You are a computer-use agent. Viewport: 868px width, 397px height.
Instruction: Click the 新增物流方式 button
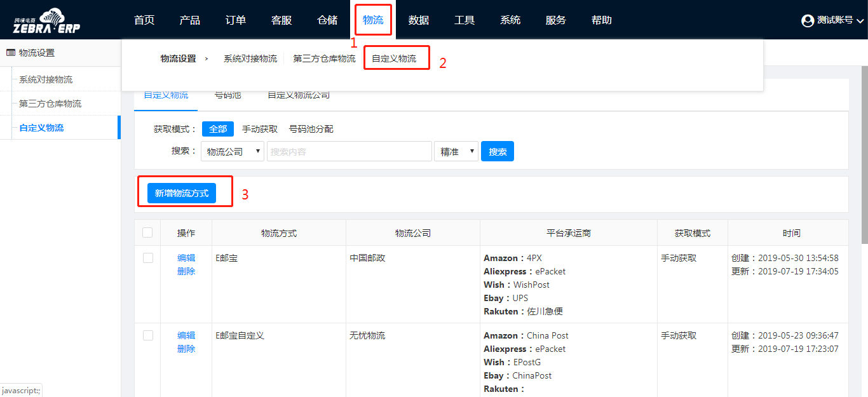(182, 193)
